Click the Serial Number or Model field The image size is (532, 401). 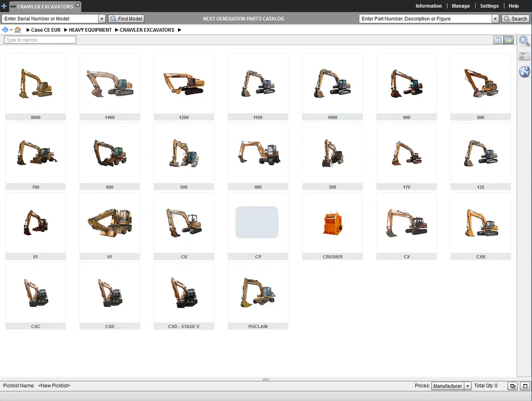point(50,19)
